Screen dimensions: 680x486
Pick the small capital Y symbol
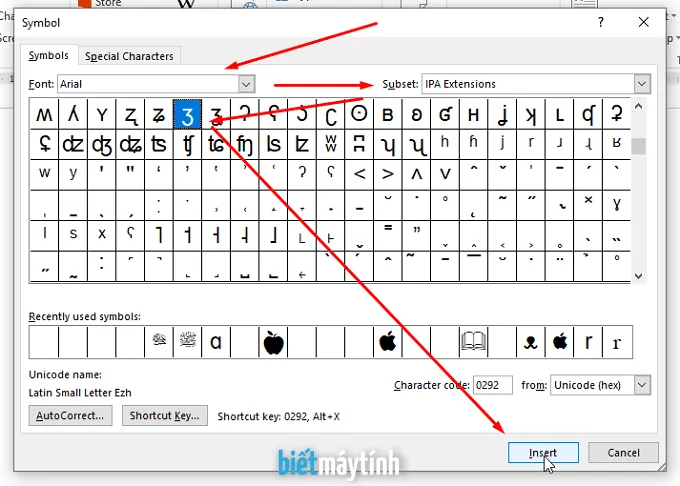[101, 114]
